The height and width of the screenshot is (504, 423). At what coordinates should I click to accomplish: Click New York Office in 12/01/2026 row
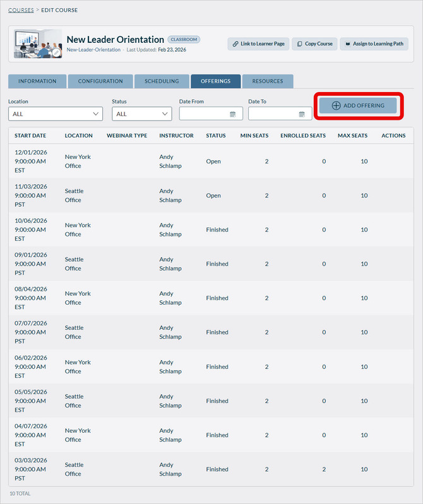[78, 161]
